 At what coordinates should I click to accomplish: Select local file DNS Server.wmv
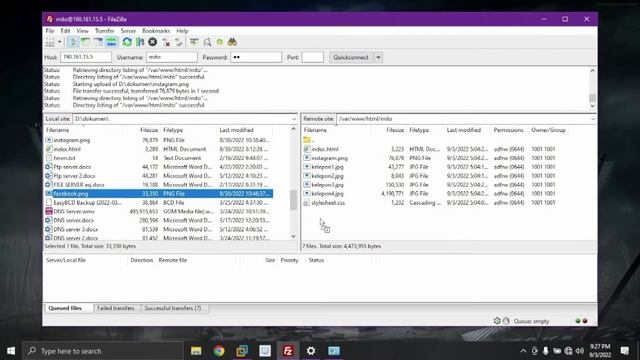(158, 211)
